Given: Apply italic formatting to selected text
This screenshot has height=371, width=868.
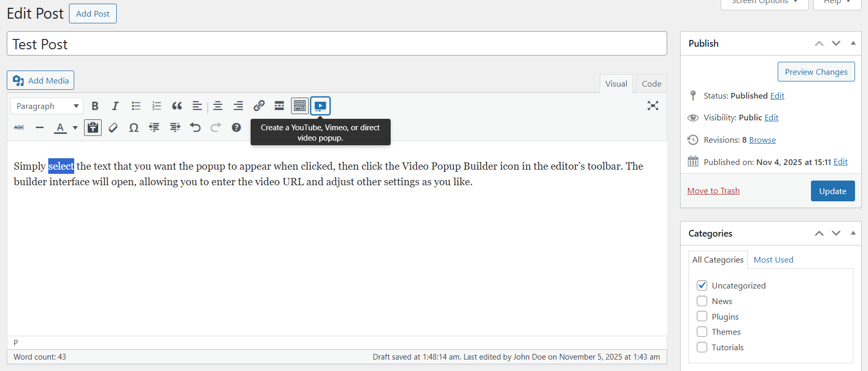Looking at the screenshot, I should 115,106.
